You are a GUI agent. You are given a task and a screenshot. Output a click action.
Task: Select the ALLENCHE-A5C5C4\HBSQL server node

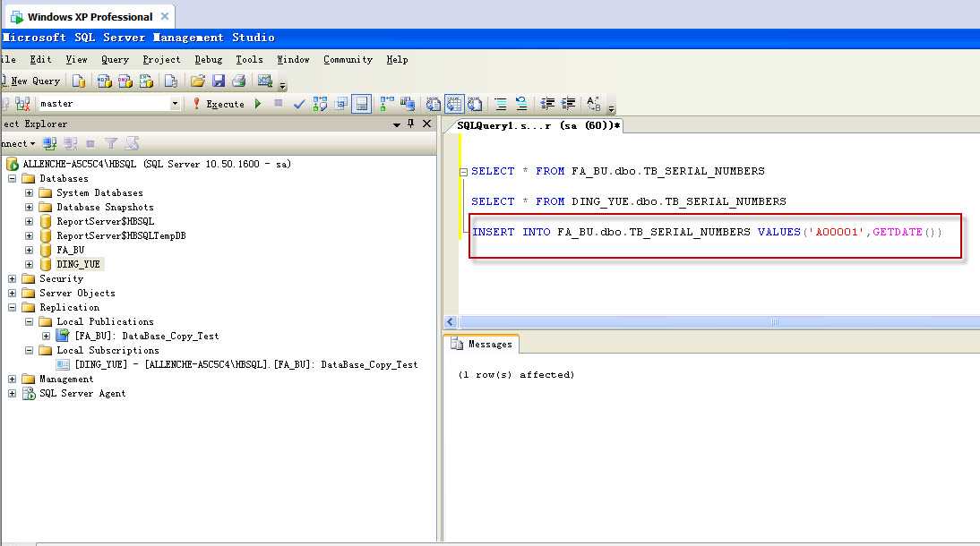tap(156, 165)
